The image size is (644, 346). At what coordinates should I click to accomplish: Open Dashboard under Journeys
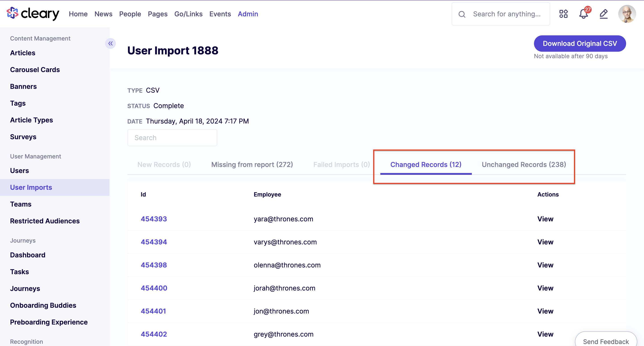[x=28, y=255]
